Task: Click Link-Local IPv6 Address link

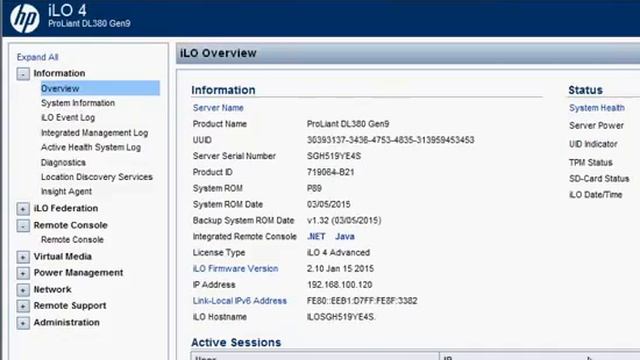Action: [240, 301]
